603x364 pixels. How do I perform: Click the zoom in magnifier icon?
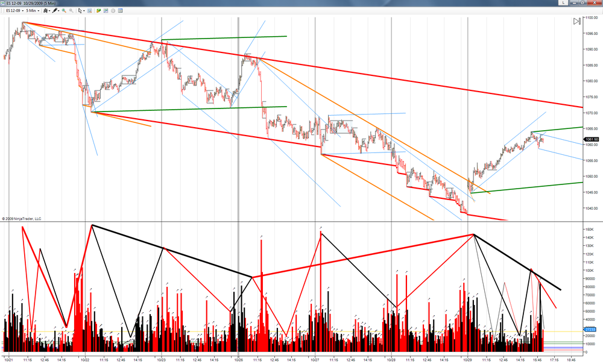click(65, 11)
